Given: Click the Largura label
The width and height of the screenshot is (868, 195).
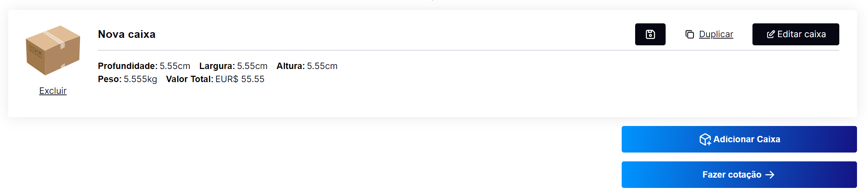Looking at the screenshot, I should pyautogui.click(x=217, y=66).
